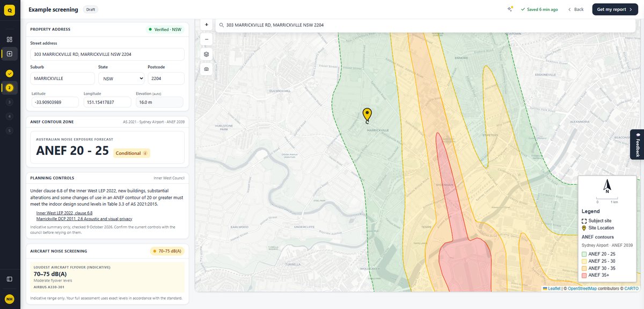
Task: Open the CARTO attribution link
Action: [632, 289]
